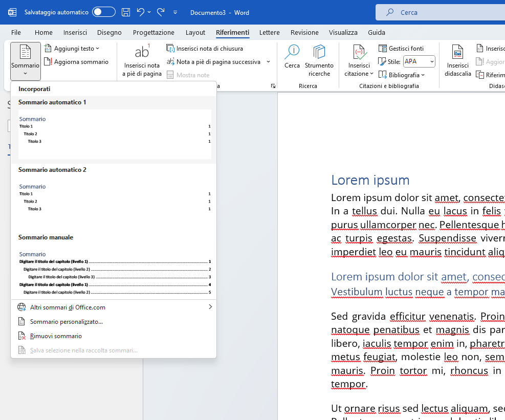
Task: Open the Revisione ribbon tab
Action: 304,32
